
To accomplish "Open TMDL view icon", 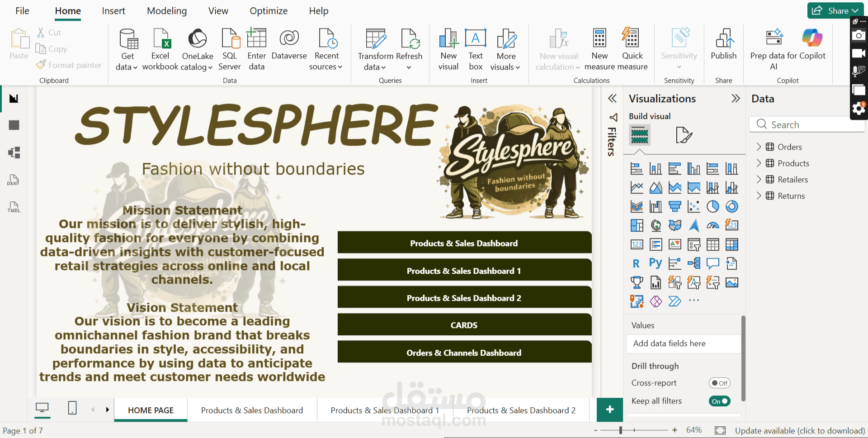I will (x=14, y=207).
